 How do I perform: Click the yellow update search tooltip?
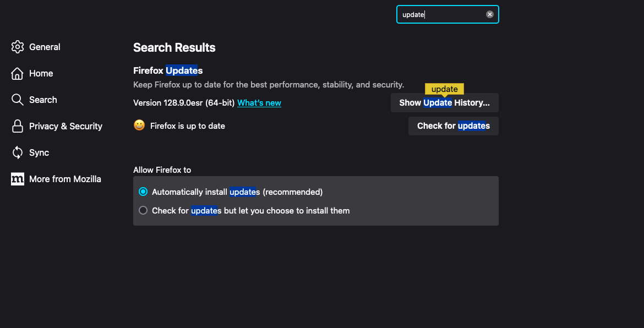tap(444, 89)
